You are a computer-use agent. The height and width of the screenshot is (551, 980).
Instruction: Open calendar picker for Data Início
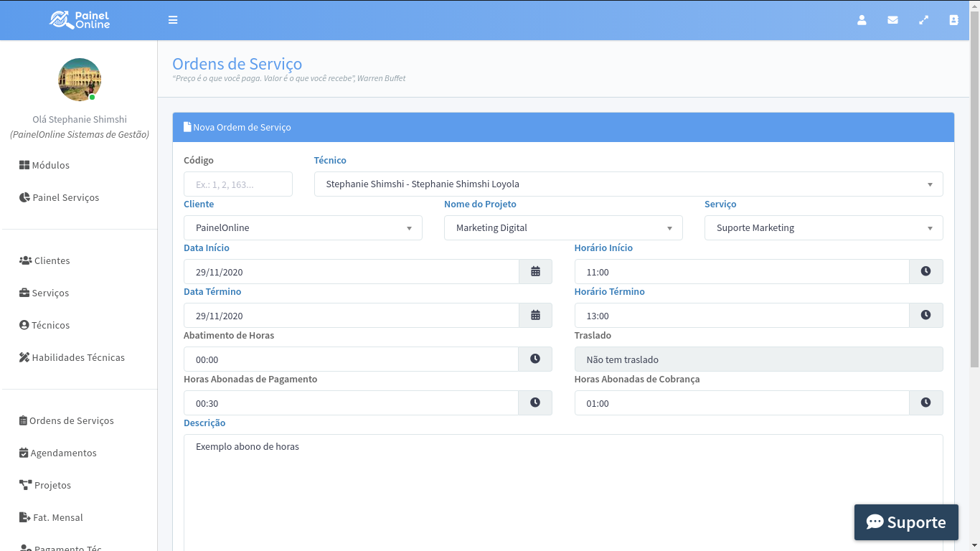coord(535,272)
